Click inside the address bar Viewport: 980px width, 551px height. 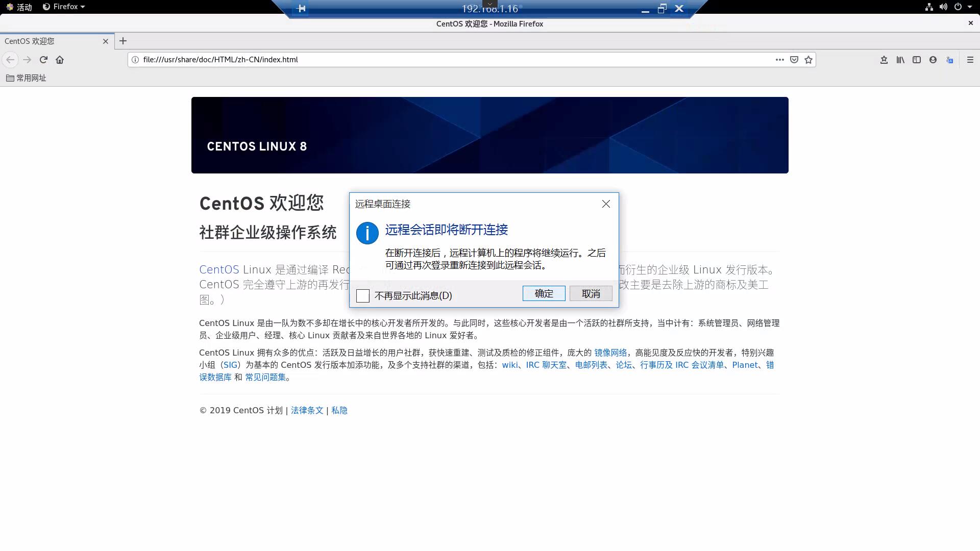tap(408, 60)
